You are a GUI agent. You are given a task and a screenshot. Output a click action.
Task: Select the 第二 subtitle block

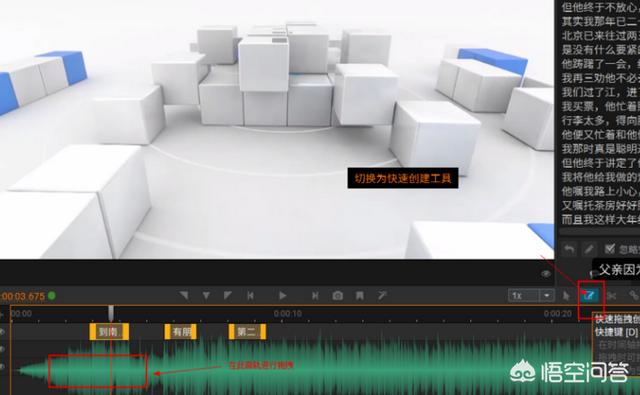247,332
